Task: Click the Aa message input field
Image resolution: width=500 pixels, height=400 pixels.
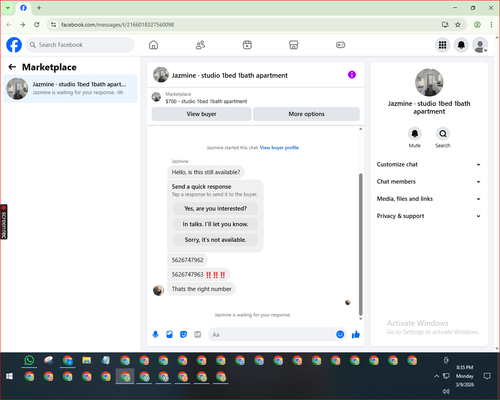Action: click(x=272, y=334)
